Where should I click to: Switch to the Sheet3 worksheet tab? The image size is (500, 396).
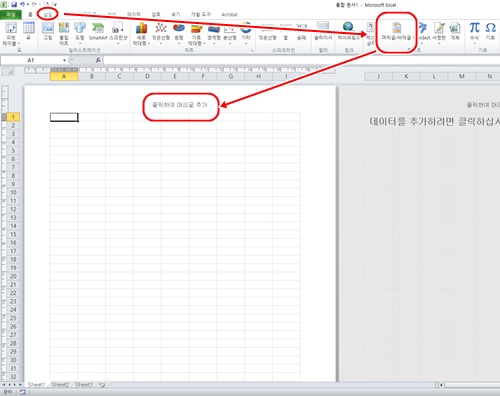84,385
